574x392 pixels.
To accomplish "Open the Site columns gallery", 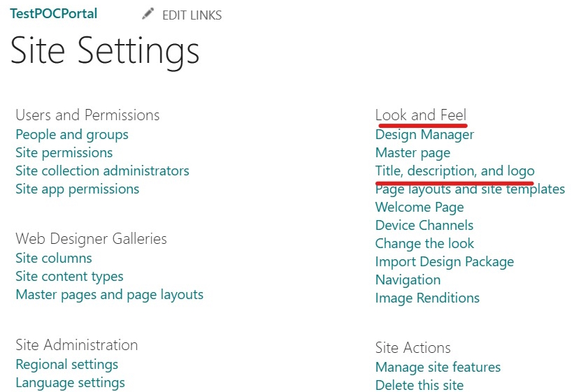I will (54, 258).
